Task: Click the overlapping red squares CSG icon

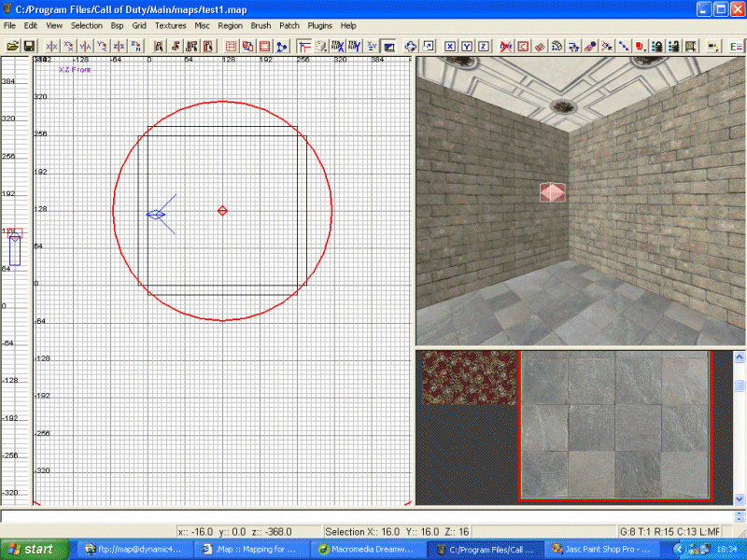Action: tap(247, 46)
